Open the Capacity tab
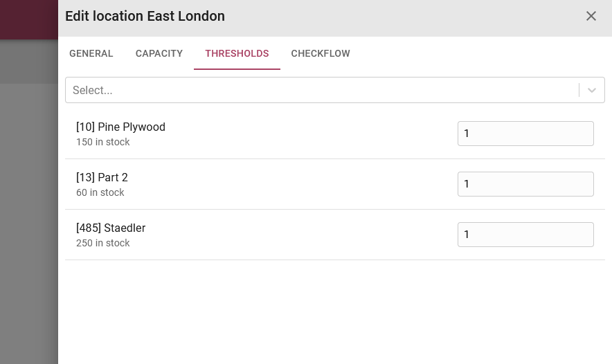Viewport: 612px width, 364px height. click(159, 53)
